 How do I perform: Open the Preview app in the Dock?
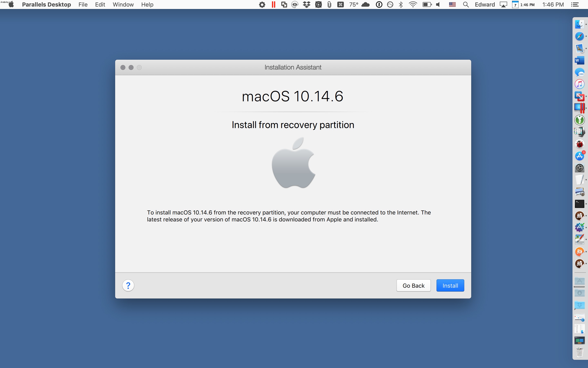coord(579,192)
